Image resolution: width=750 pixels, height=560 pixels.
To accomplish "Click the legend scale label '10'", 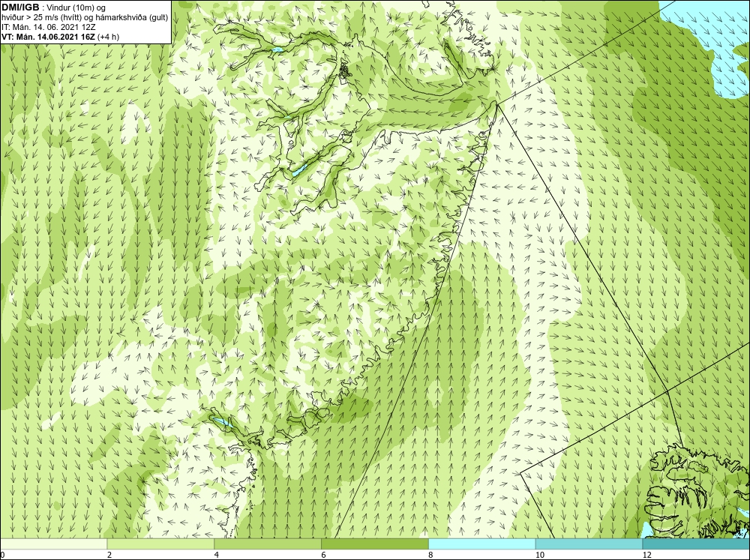I will 540,555.
